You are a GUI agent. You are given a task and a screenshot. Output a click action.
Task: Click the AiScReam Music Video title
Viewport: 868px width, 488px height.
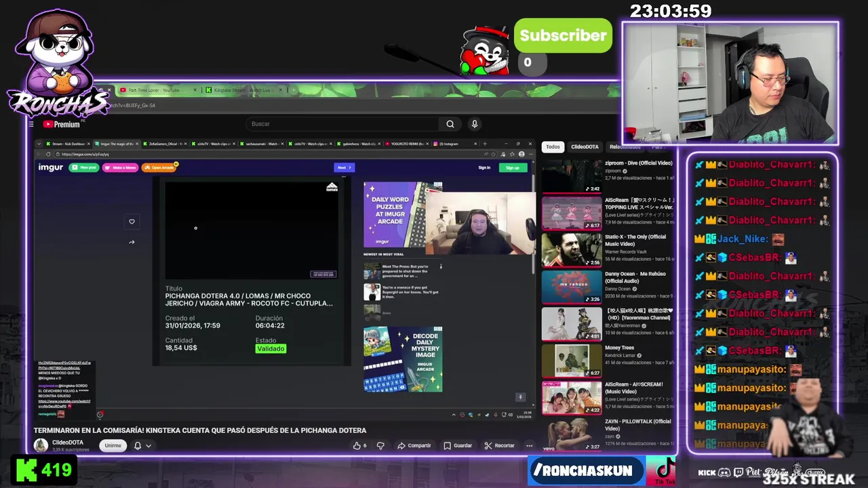[x=635, y=388]
